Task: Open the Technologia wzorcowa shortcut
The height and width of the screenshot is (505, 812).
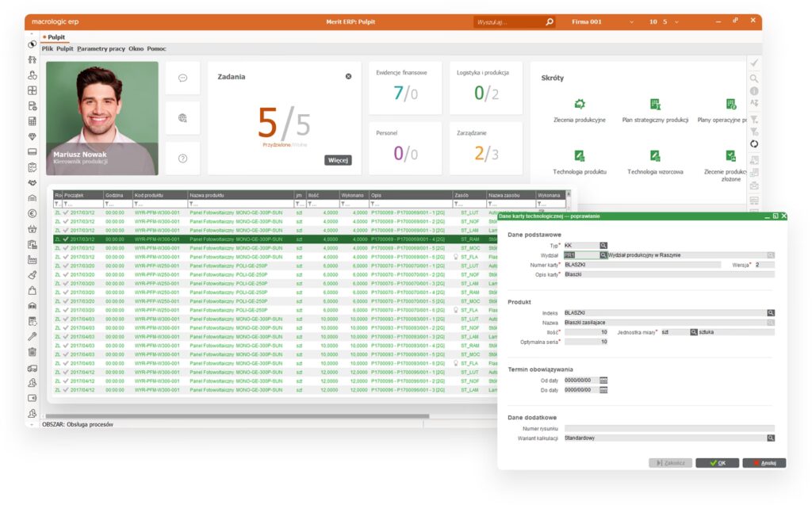Action: coord(655,155)
